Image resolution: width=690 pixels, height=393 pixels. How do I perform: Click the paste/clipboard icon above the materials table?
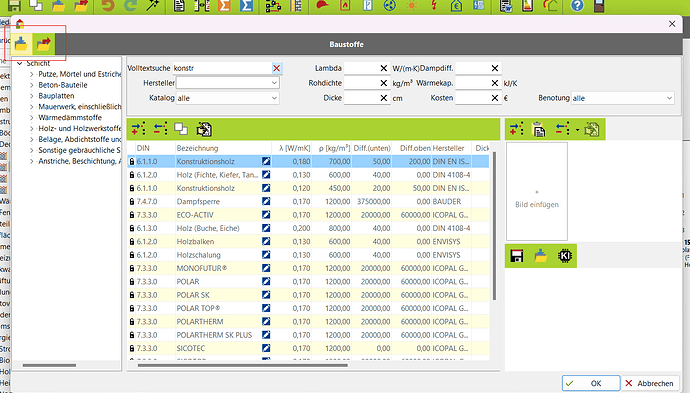click(204, 129)
